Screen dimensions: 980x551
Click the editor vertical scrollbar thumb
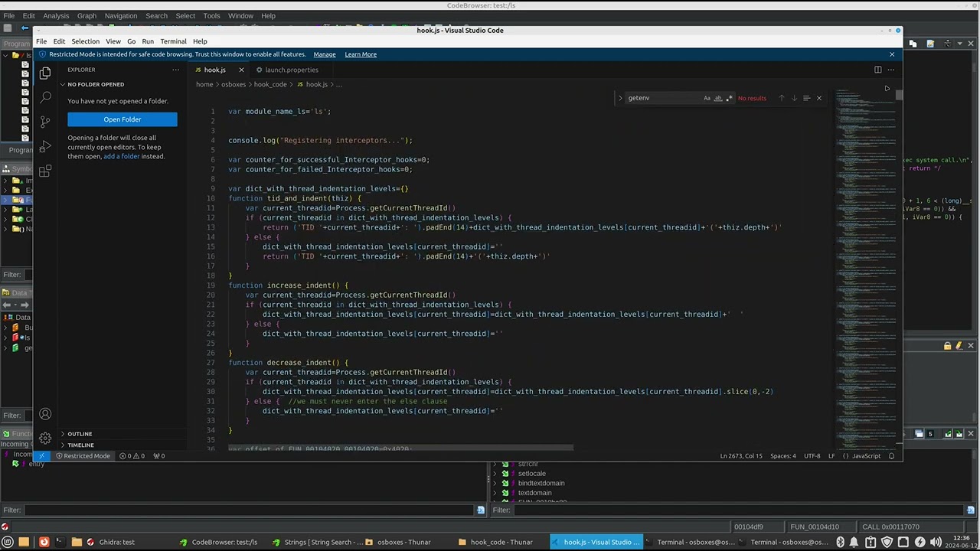tap(899, 95)
